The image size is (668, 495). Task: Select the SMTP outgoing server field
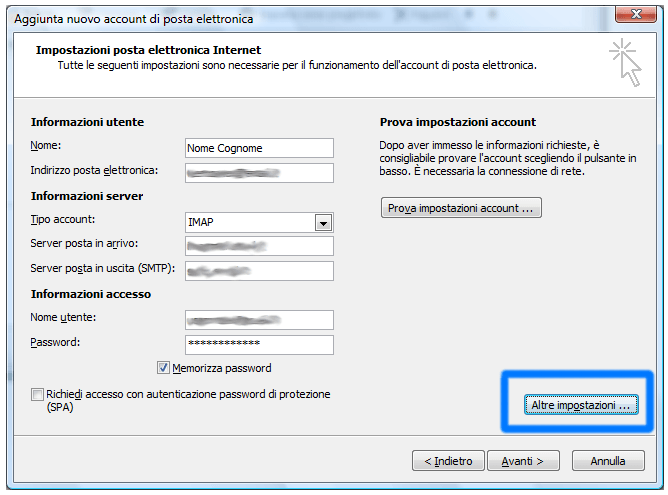coord(259,271)
